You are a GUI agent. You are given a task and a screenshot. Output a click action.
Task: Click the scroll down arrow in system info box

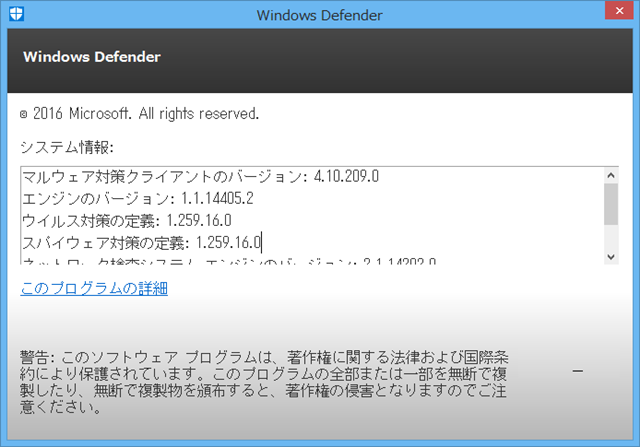coord(611,257)
